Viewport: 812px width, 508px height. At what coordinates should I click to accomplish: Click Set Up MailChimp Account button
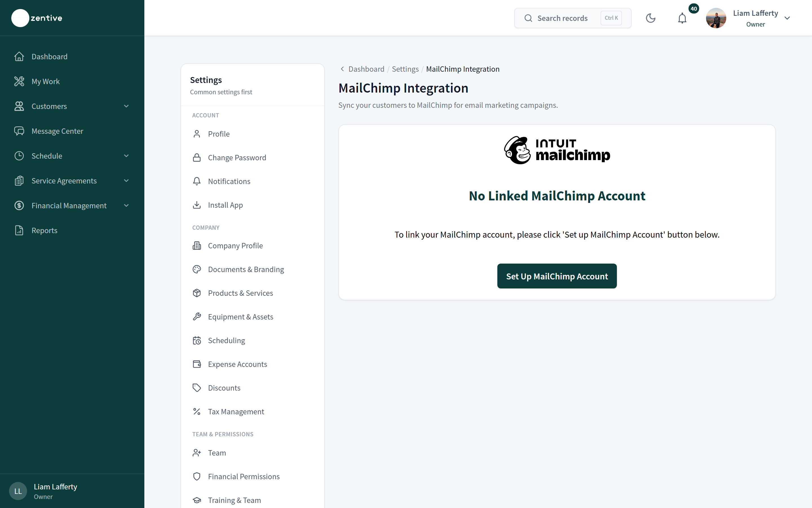[x=557, y=276]
